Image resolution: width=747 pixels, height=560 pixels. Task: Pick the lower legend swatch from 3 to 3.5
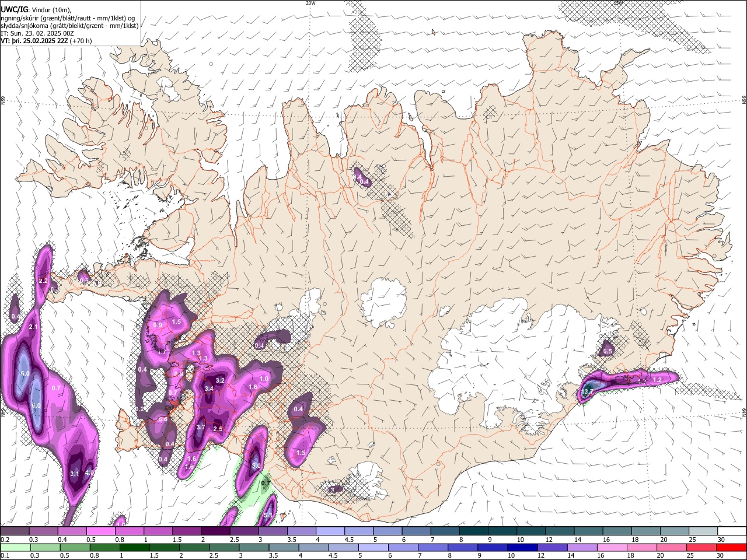click(x=254, y=548)
